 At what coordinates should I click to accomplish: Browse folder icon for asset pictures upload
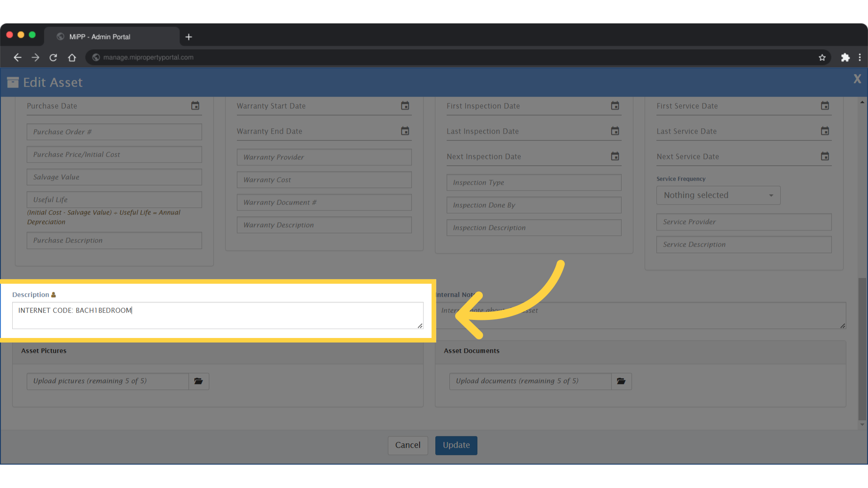coord(198,381)
